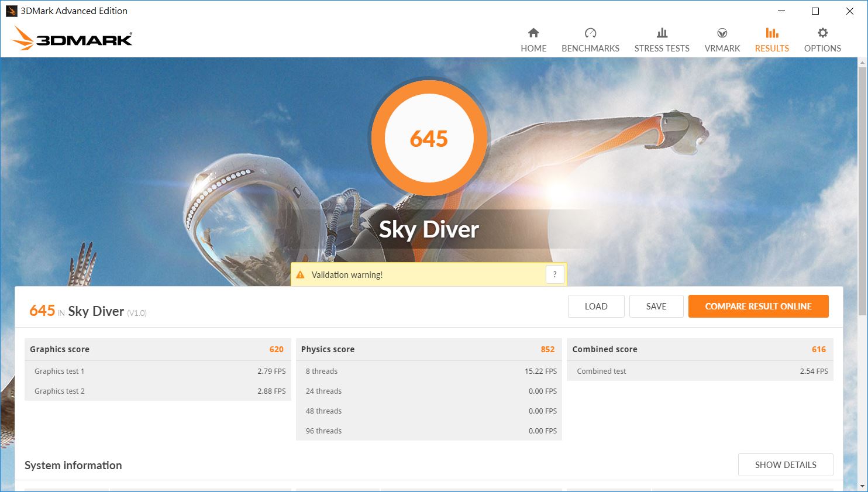Click the LOAD button

click(596, 307)
